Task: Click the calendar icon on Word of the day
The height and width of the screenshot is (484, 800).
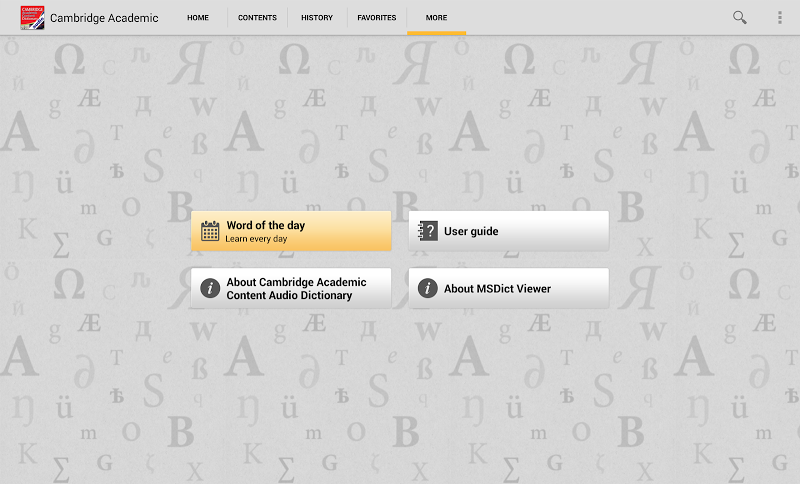Action: 210,231
